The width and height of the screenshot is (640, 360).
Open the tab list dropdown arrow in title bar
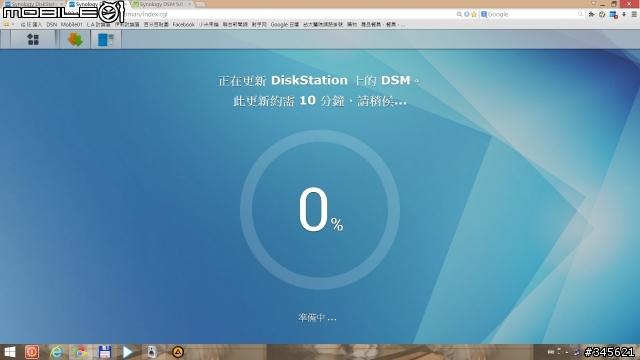coord(593,4)
